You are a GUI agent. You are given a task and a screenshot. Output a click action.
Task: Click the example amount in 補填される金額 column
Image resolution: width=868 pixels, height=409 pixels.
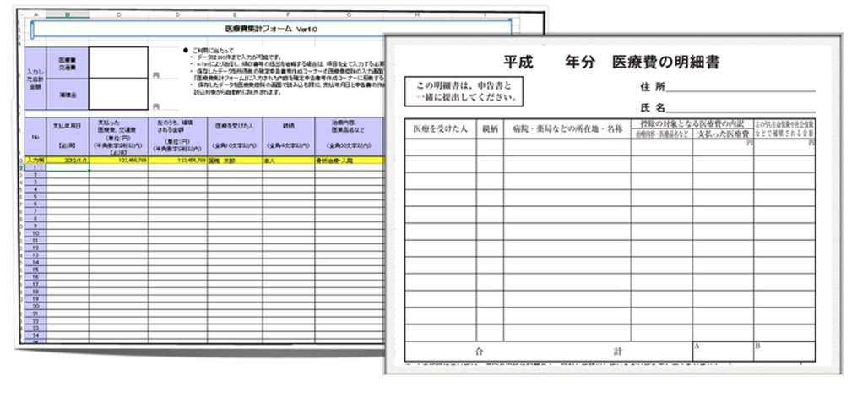[177, 160]
